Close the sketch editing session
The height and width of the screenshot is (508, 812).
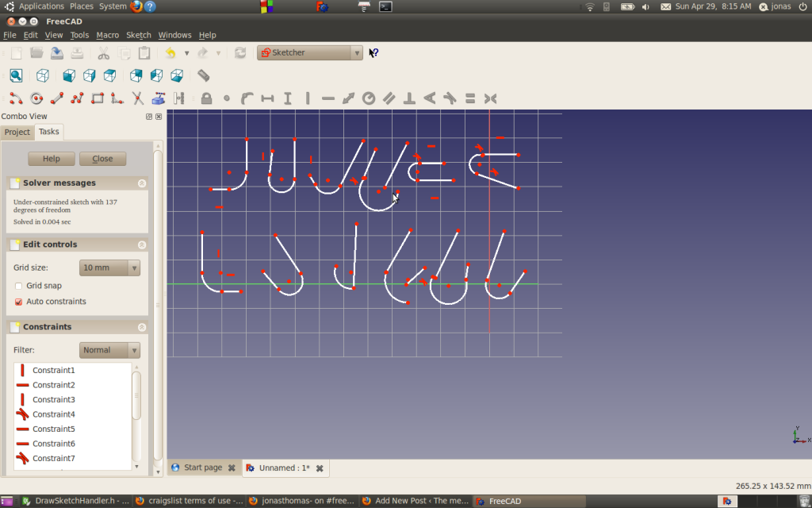coord(102,158)
